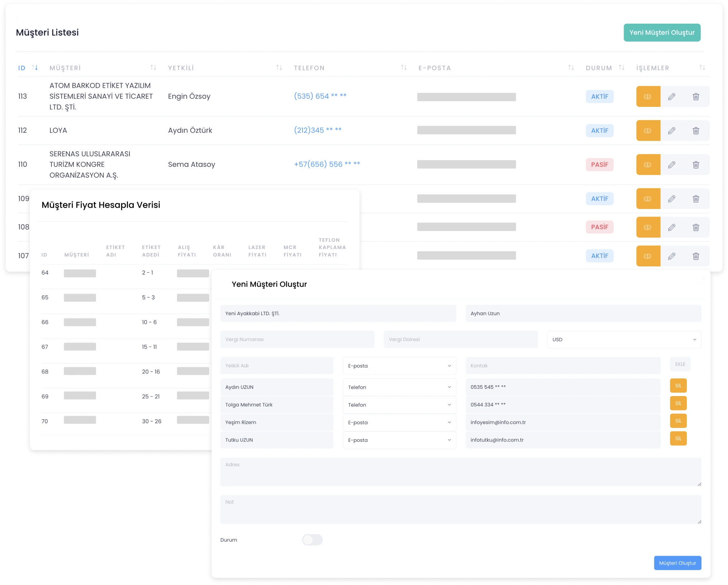Open price icon for LOYA row

point(648,131)
